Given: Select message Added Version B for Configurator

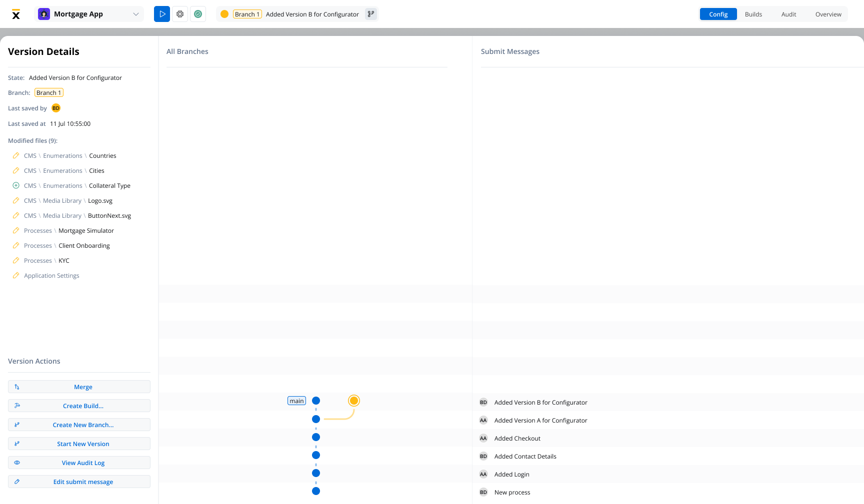Looking at the screenshot, I should click(x=540, y=403).
